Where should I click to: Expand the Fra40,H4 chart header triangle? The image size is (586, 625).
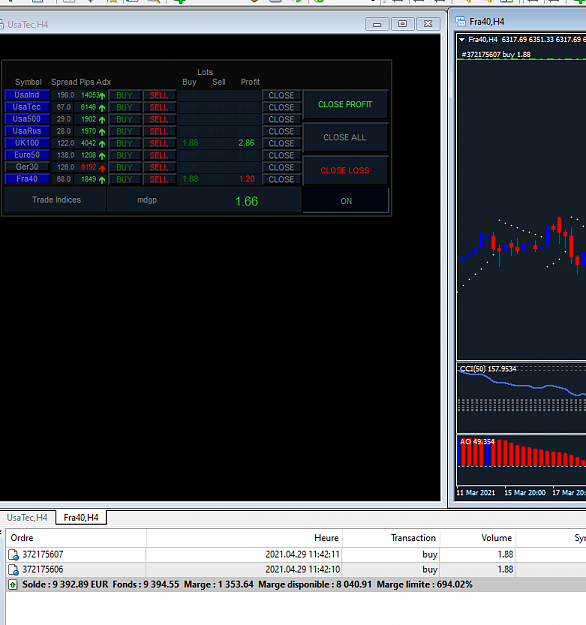coord(462,39)
